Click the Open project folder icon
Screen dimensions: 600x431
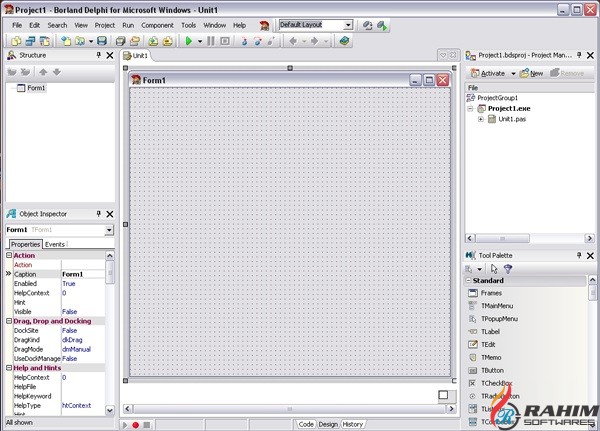click(x=135, y=41)
